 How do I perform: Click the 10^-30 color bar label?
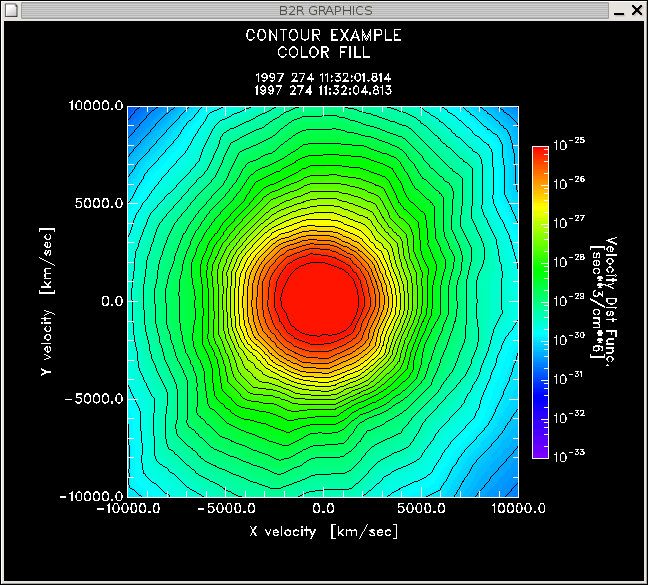[569, 339]
